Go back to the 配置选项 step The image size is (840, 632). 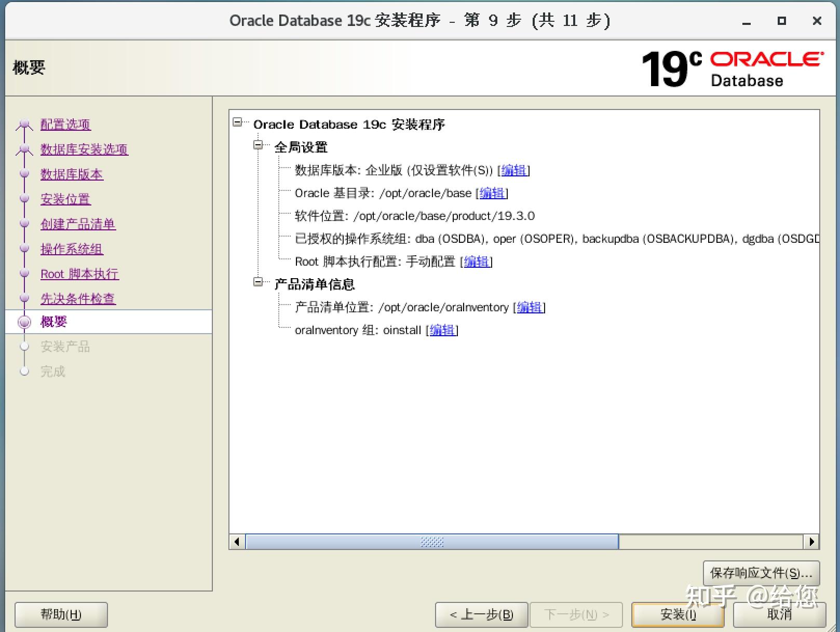[65, 124]
